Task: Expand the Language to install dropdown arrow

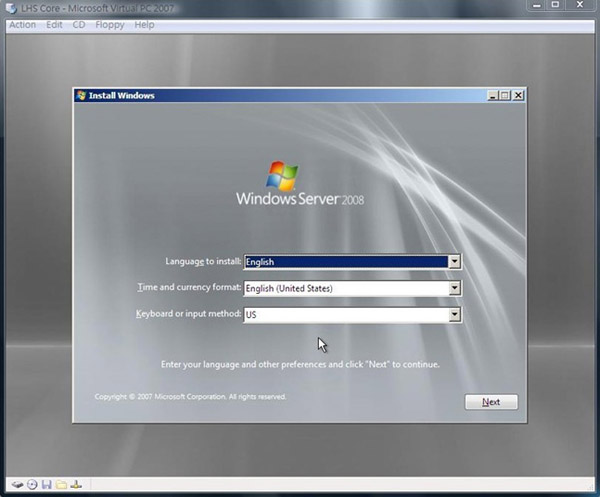Action: coord(454,262)
